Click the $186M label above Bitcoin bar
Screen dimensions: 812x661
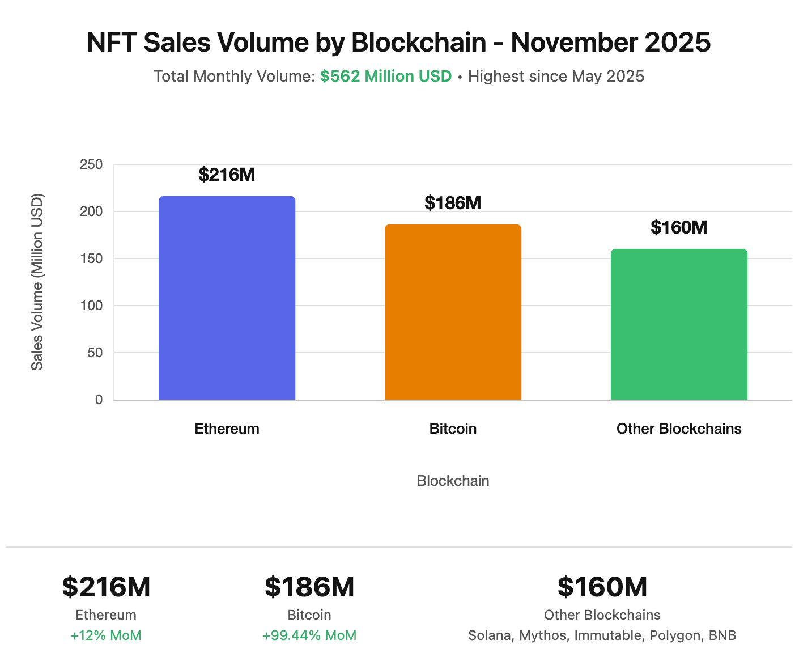(x=453, y=203)
